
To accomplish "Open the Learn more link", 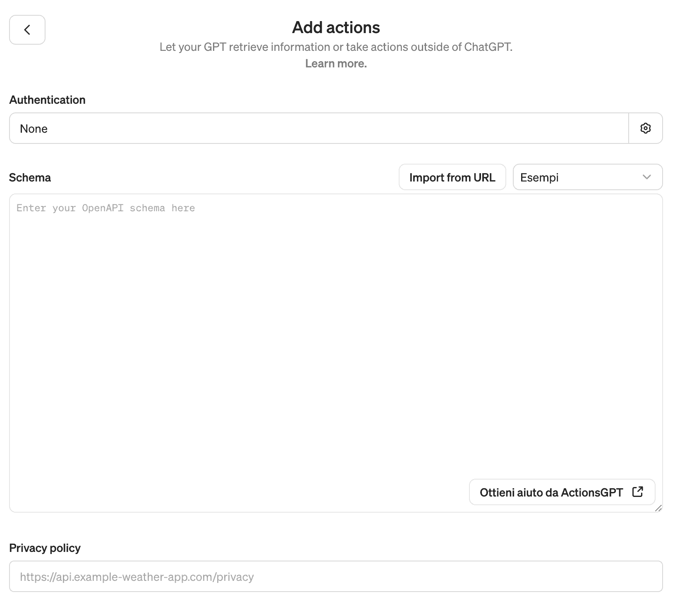I will [x=336, y=64].
